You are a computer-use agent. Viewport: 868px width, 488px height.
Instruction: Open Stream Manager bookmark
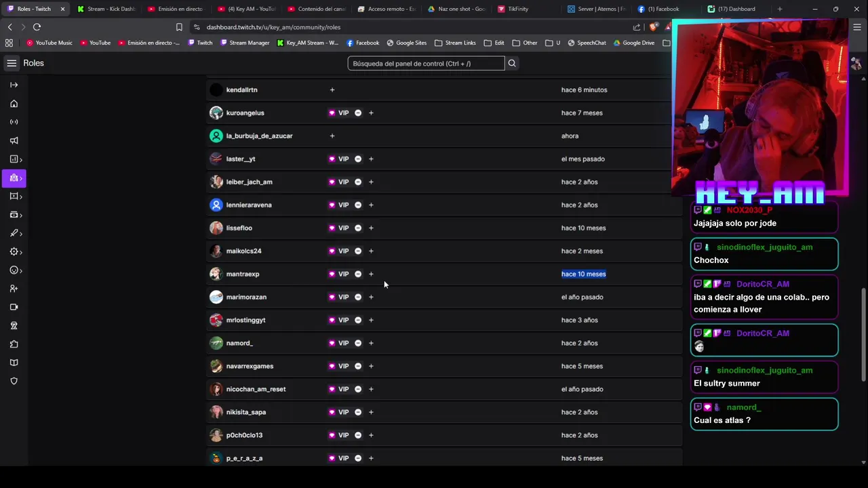coord(244,43)
